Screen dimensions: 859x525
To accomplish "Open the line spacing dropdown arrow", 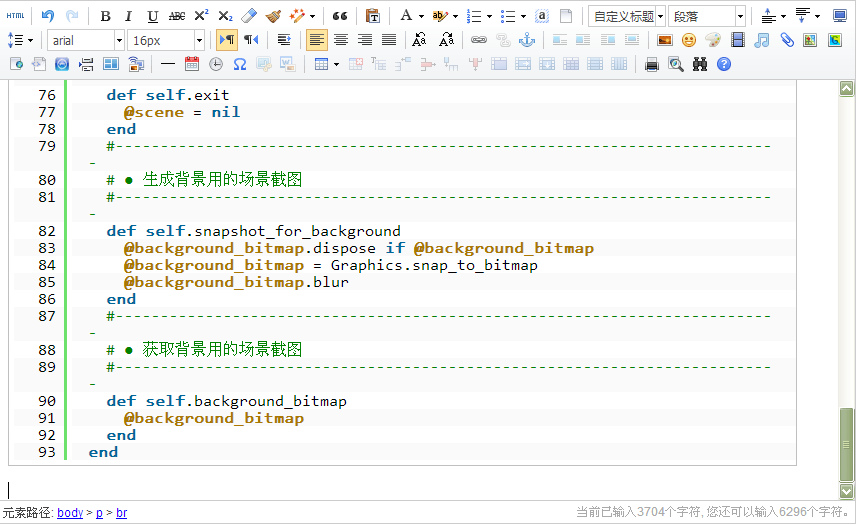I will pos(30,40).
